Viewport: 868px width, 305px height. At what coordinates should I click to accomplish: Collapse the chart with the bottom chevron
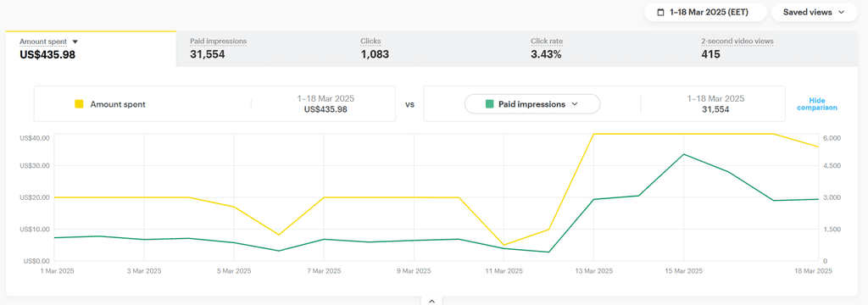[431, 301]
